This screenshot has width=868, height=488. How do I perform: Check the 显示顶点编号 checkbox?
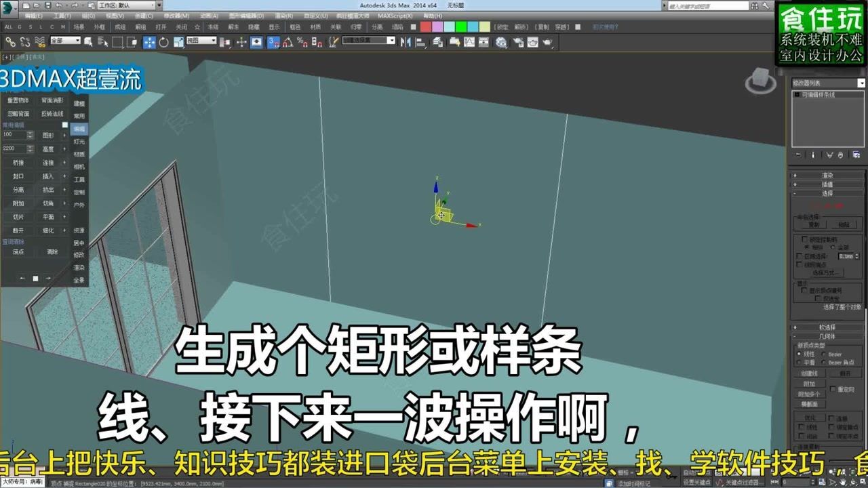click(x=804, y=290)
